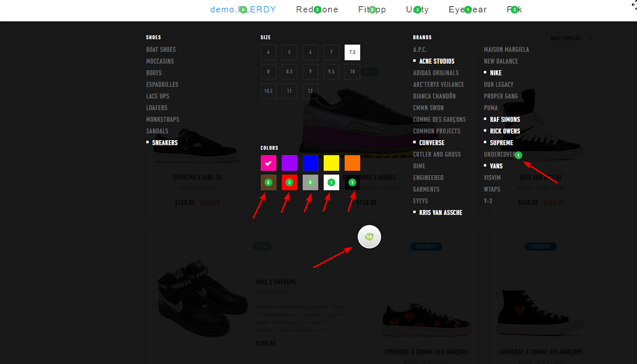Uncheck the Converse brand
This screenshot has height=364, width=637.
click(429, 143)
